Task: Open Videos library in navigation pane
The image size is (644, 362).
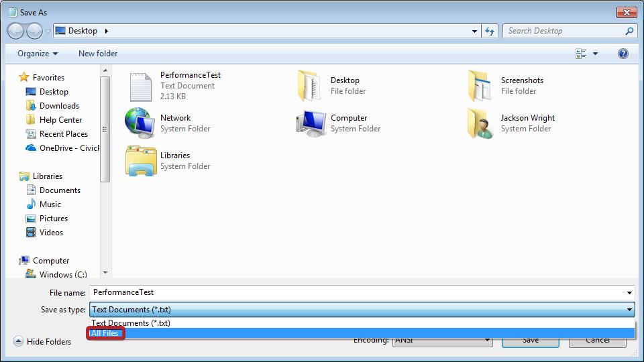Action: point(51,233)
